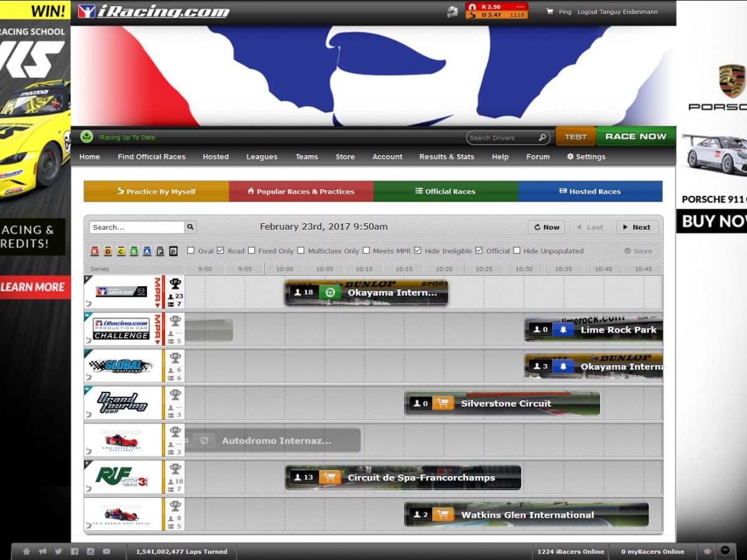Click the eye icon in bottom bar
The height and width of the screenshot is (560, 747).
point(707,551)
